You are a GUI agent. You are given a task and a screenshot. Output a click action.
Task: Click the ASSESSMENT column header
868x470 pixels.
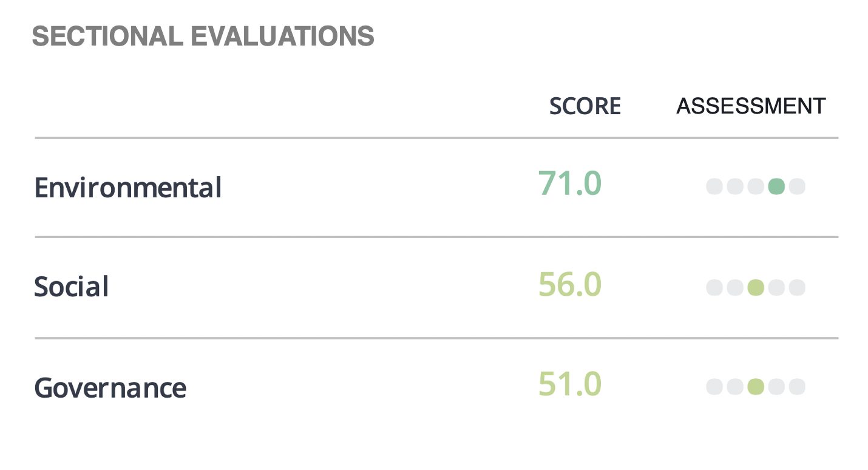(751, 106)
